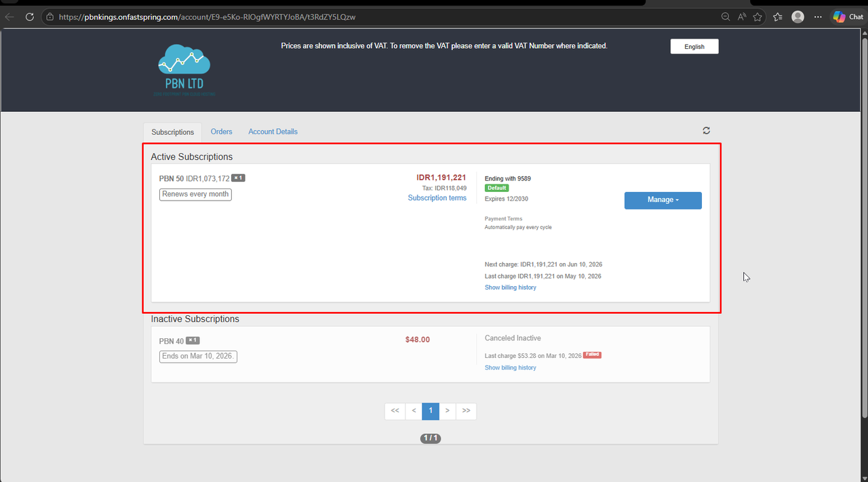Screen dimensions: 868x482
Task: Expand the Manage dropdown for PBN 50
Action: pos(663,200)
